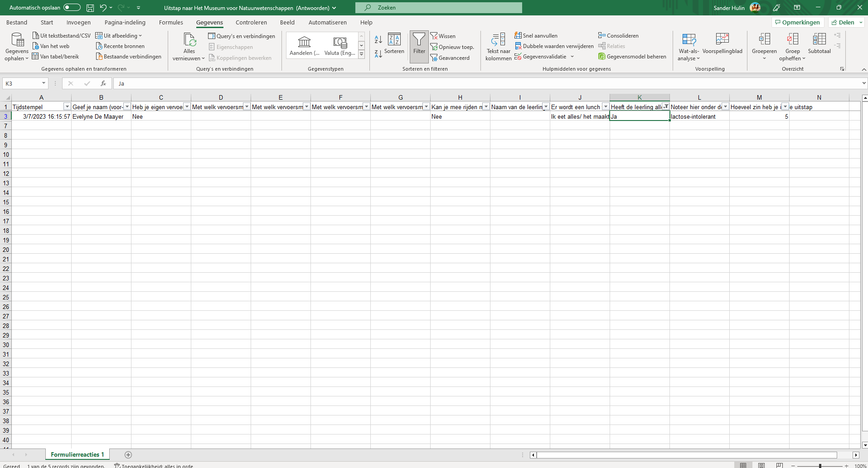Click the insert function fx button

click(x=103, y=83)
